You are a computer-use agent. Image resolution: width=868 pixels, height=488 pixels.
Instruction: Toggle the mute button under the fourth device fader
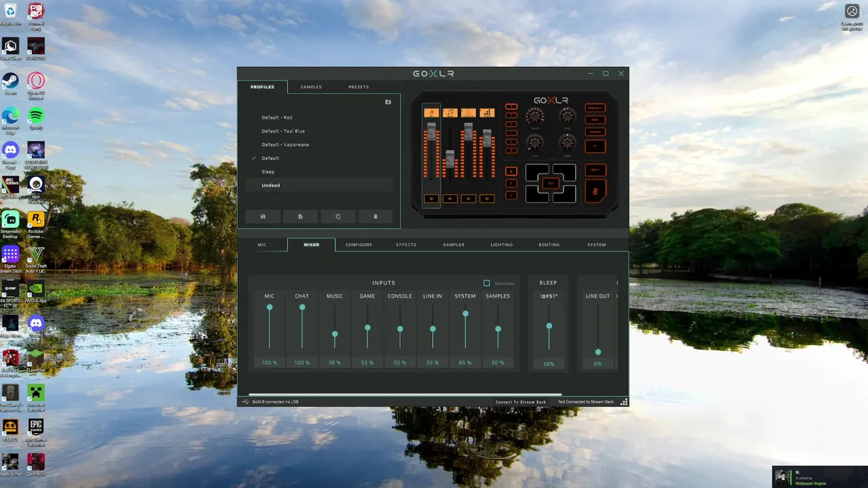point(488,199)
